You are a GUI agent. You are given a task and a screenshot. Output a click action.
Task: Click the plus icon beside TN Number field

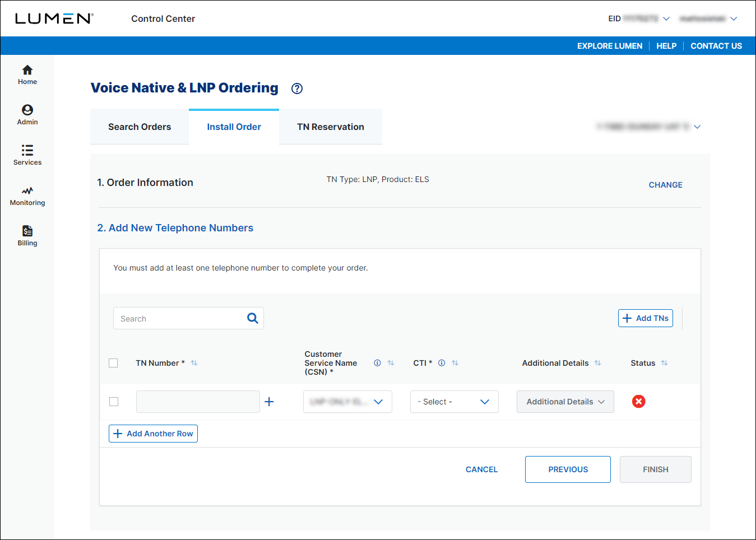[x=269, y=402]
